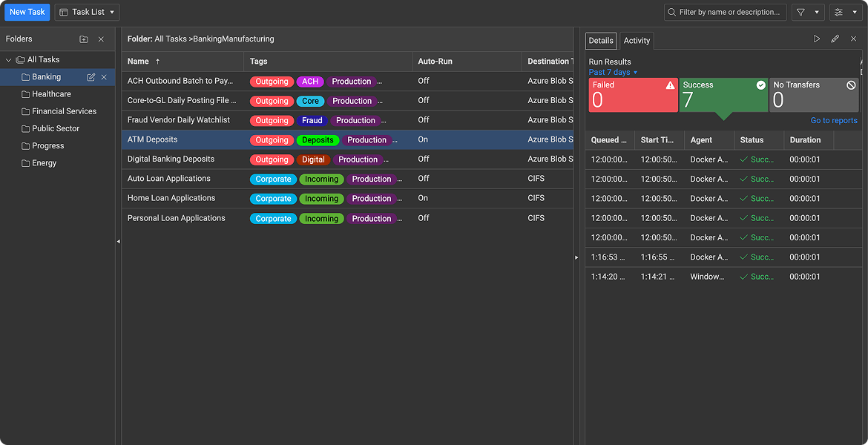Disable Auto-Run for Home Loan Applications
Image resolution: width=868 pixels, height=445 pixels.
(425, 198)
